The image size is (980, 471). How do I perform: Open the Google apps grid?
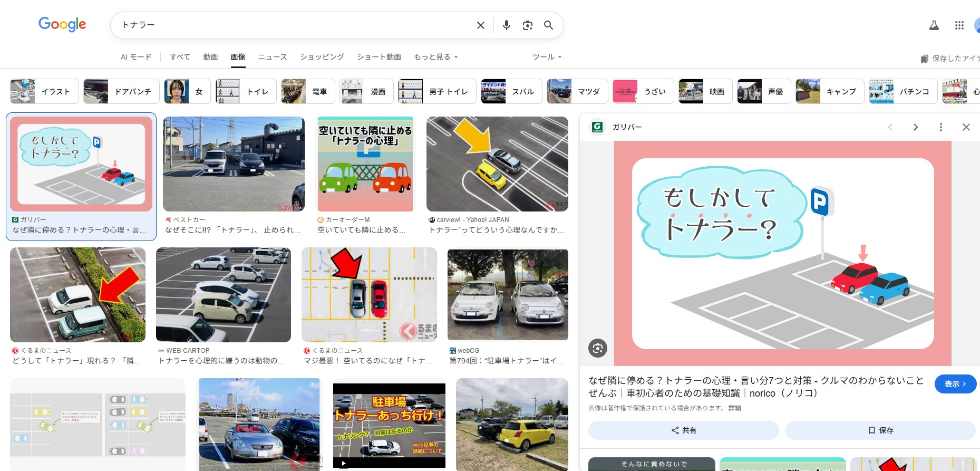959,25
